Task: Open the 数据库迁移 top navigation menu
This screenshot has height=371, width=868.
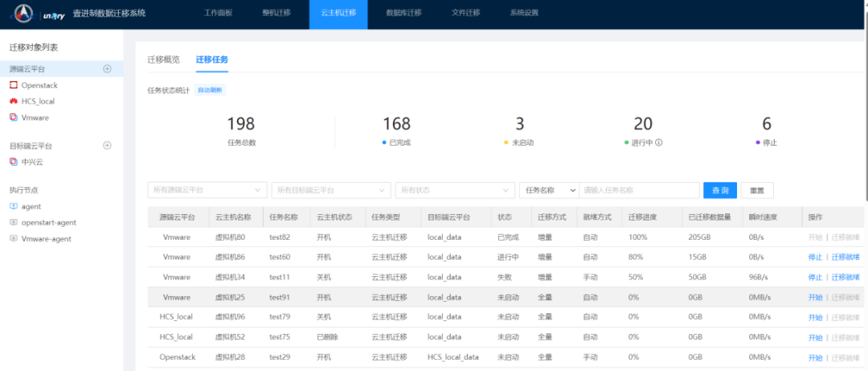Action: [403, 13]
